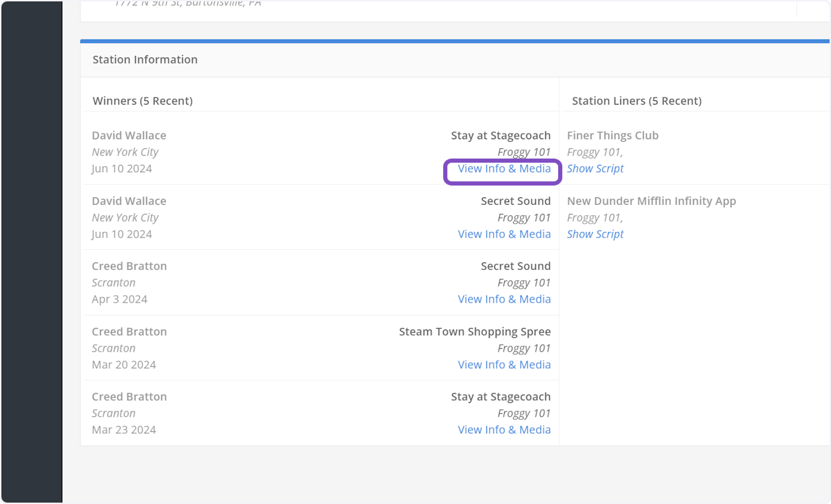Open View Info & Media for Creed Bratton's Secret Sound
Viewport: 831px width, 504px height.
point(504,299)
